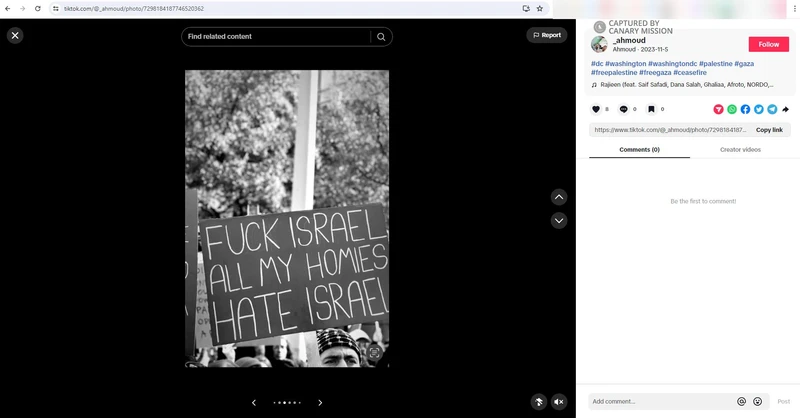Like the post with the heart icon
Viewport: 800px width, 418px height.
click(596, 109)
